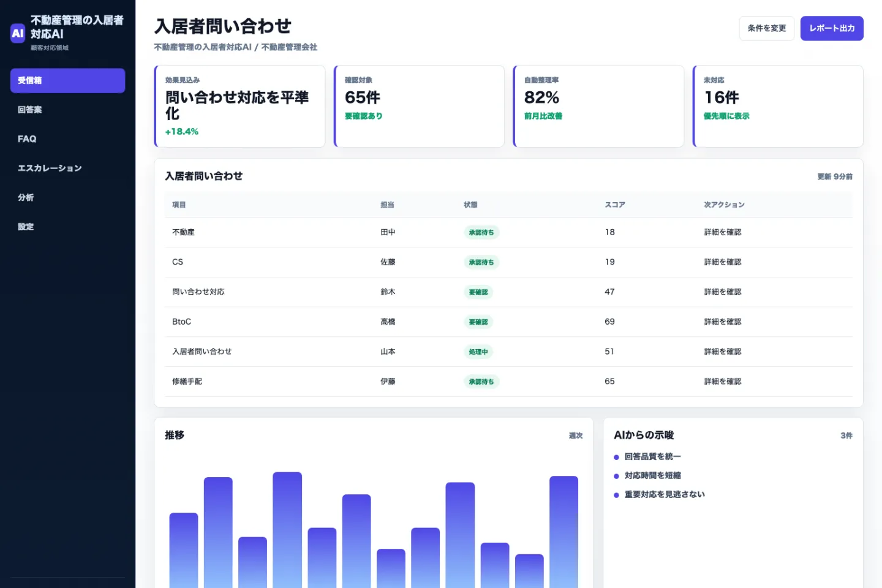Go to FAQ in the sidebar
Image resolution: width=882 pixels, height=588 pixels.
pyautogui.click(x=67, y=139)
